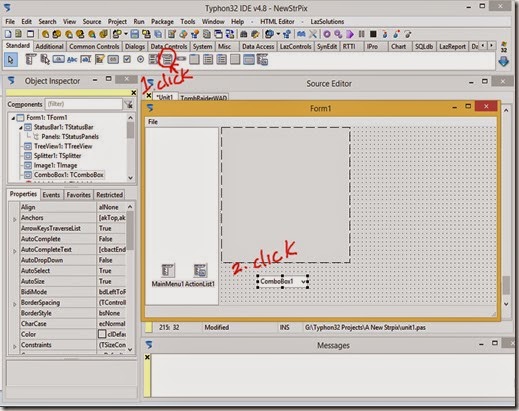This screenshot has height=411, width=519.
Task: Click the clear filter funnel button
Action: coord(128,104)
